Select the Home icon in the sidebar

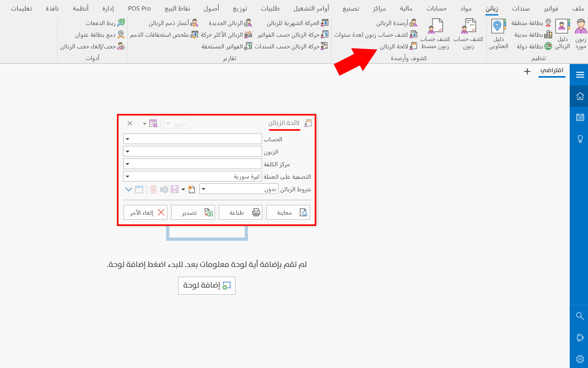tap(580, 96)
